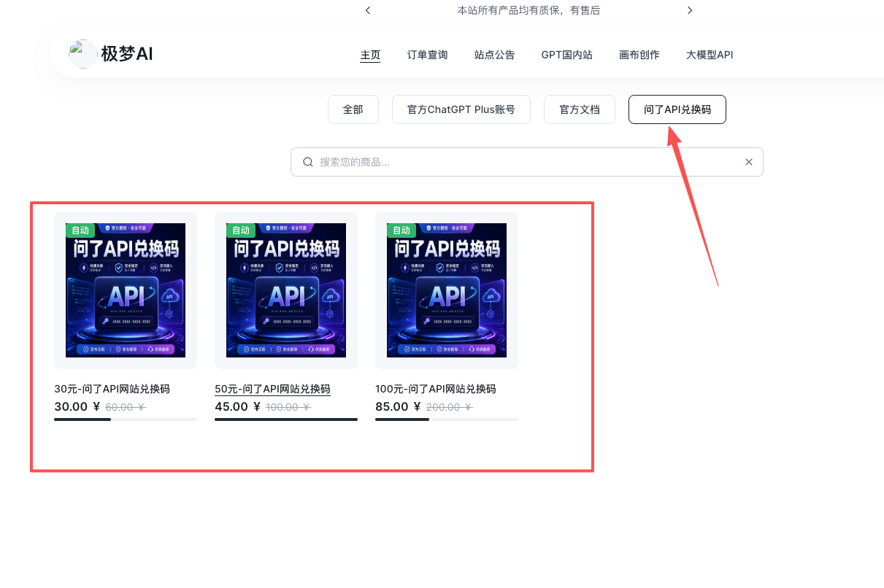Click the strikethrough 200.00 ¥ original price

pos(449,408)
